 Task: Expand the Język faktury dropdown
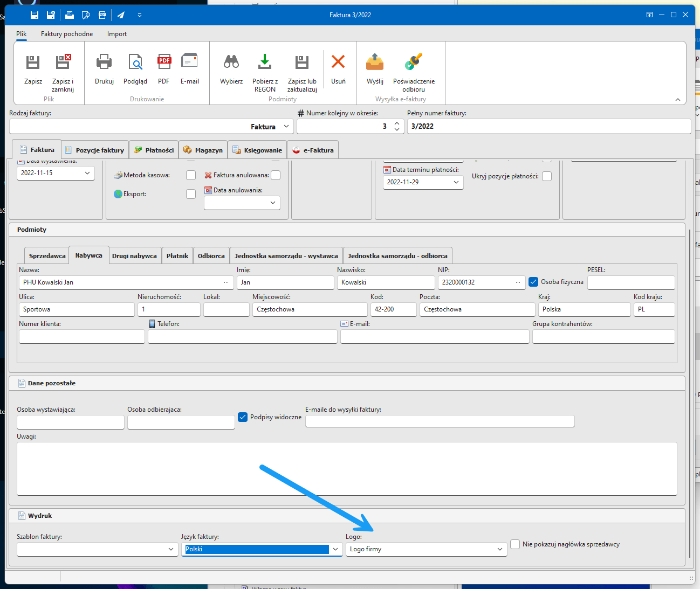tap(335, 549)
